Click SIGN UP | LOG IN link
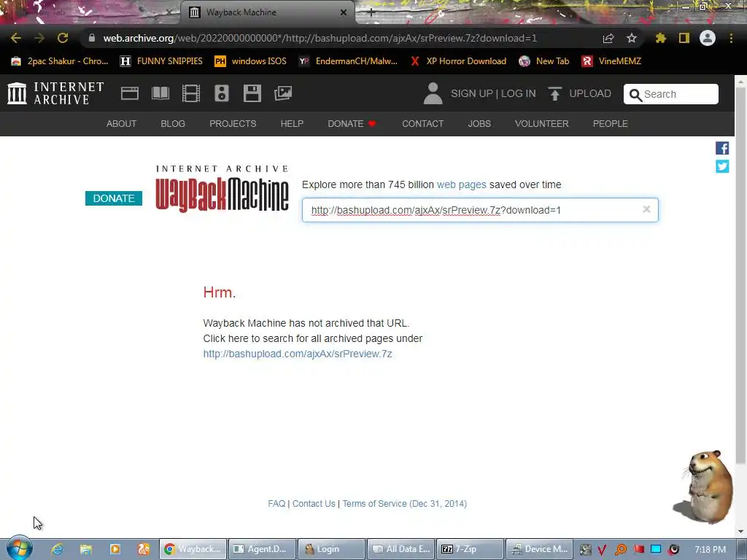Viewport: 747px width, 560px height. (x=493, y=93)
